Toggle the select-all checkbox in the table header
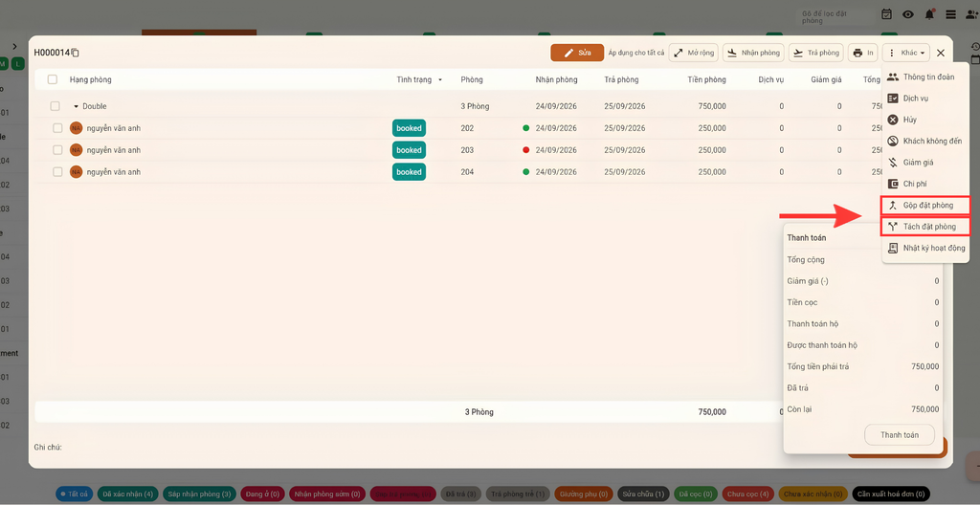This screenshot has width=980, height=505. (x=53, y=79)
